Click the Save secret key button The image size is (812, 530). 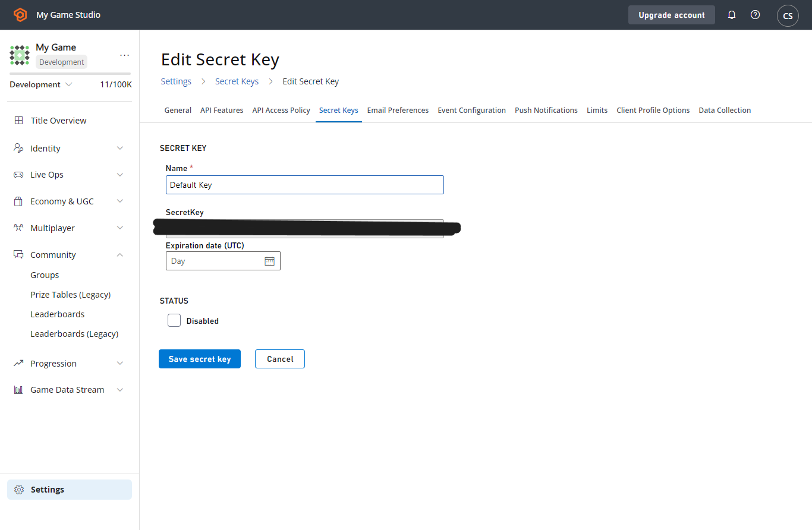click(200, 359)
